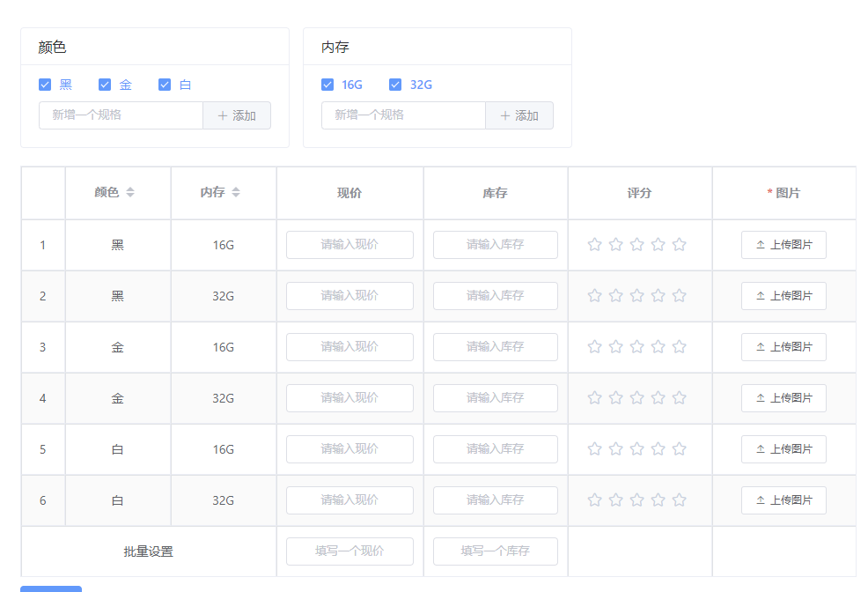
Task: Click 现价 input in row 4
Action: click(349, 398)
